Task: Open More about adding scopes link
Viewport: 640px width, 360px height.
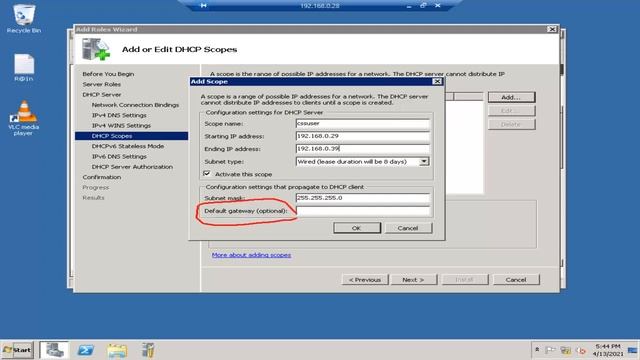Action: 251,255
